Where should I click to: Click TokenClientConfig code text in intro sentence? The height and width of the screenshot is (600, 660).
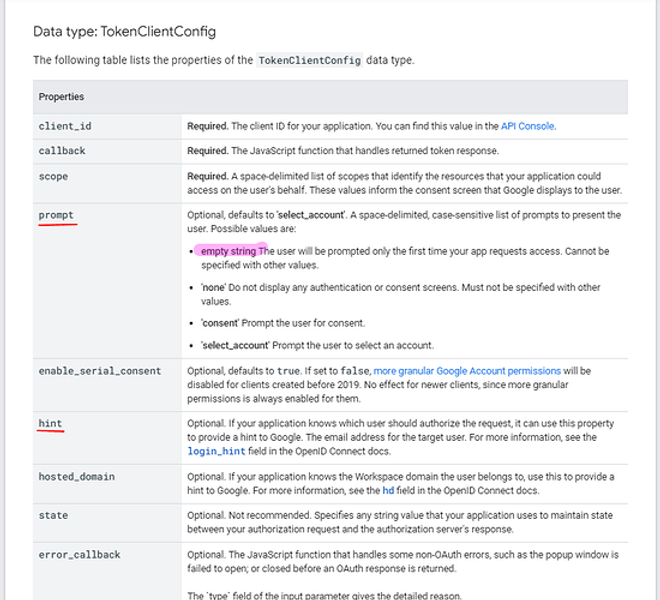(x=305, y=61)
